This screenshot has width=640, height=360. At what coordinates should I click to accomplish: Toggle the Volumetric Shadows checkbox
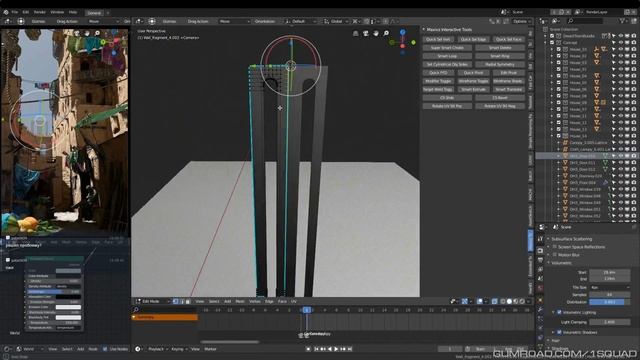pyautogui.click(x=559, y=332)
